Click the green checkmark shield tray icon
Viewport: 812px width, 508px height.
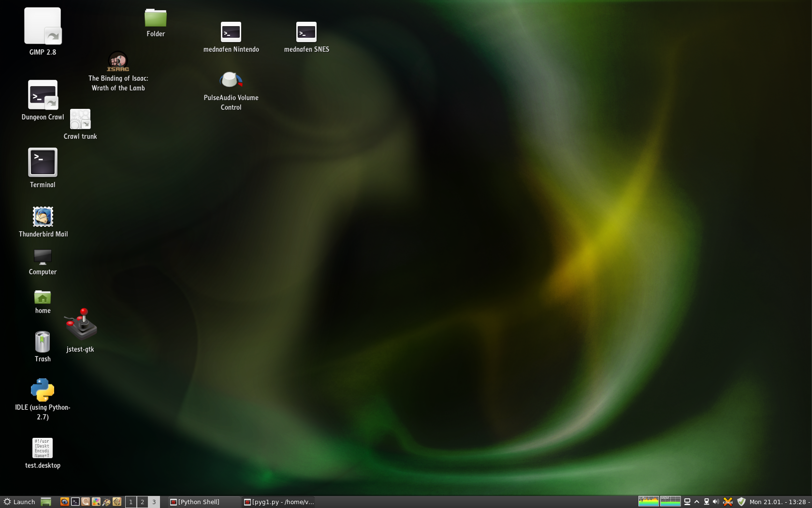pyautogui.click(x=741, y=502)
